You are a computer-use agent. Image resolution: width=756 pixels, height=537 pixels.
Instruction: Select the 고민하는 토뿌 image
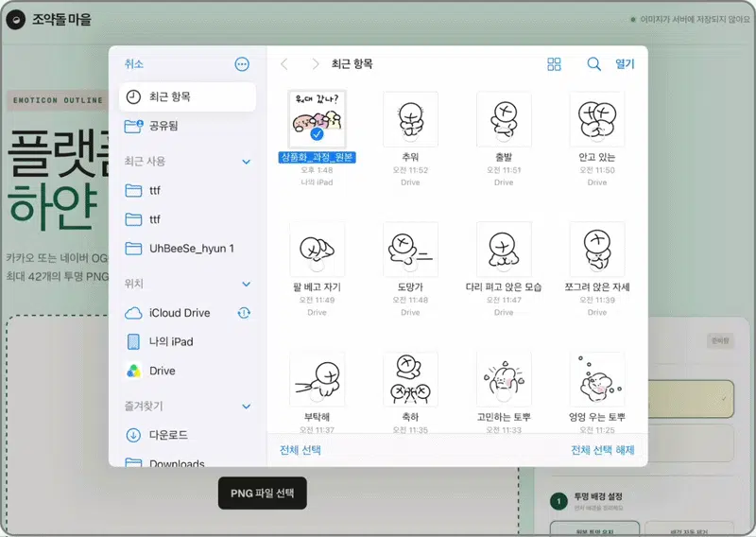pos(504,379)
